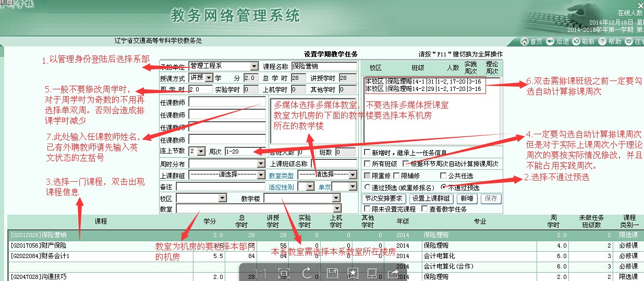Select the 通过预选 radio button
This screenshot has width=644, height=281.
pos(368,188)
